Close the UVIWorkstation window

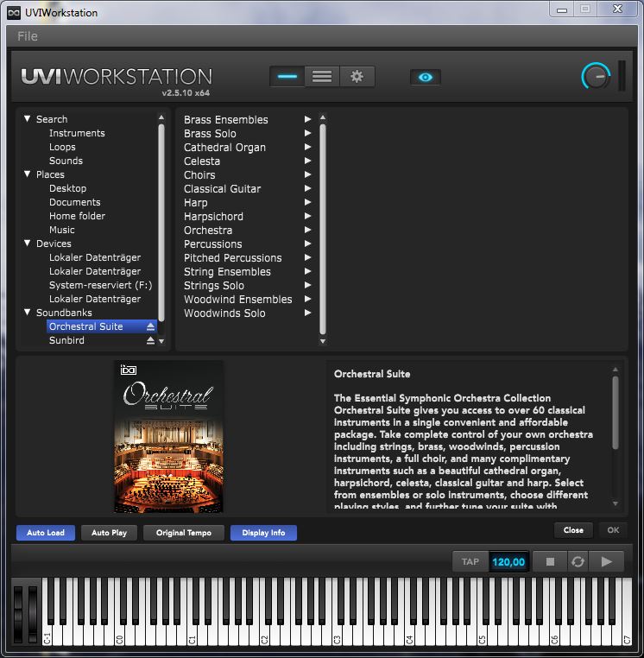(x=617, y=9)
